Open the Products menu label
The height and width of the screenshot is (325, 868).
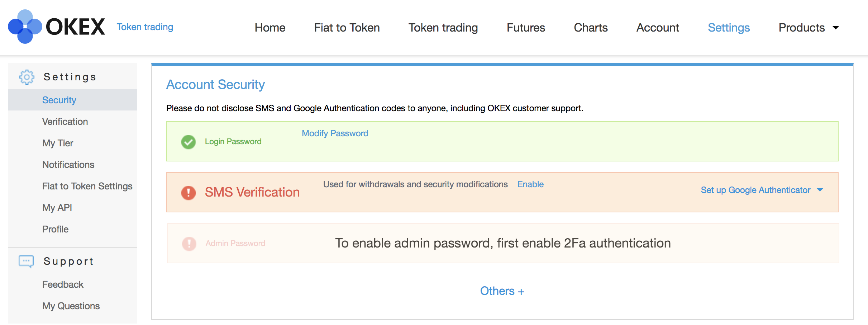tap(802, 28)
